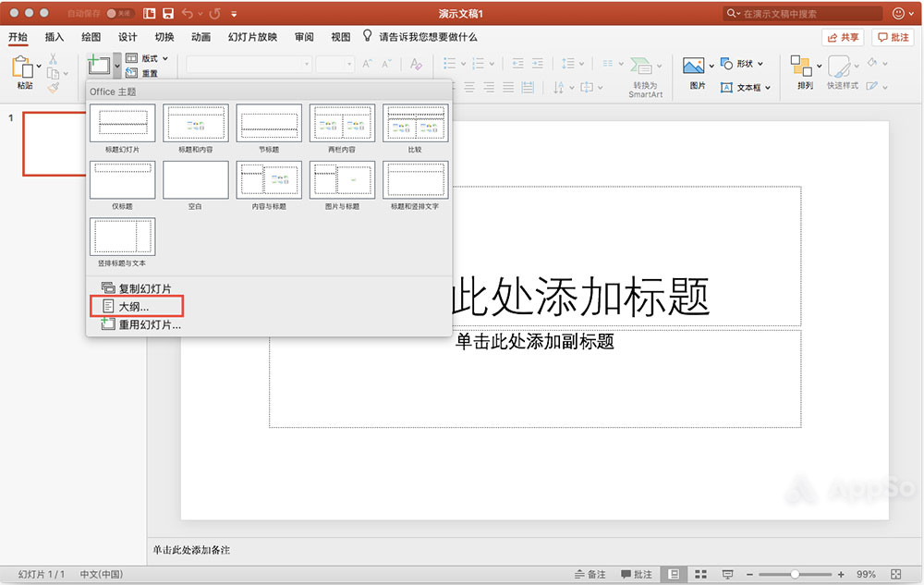Select the 标题幻灯片 layout thumbnail
The width and height of the screenshot is (924, 585).
[x=123, y=123]
